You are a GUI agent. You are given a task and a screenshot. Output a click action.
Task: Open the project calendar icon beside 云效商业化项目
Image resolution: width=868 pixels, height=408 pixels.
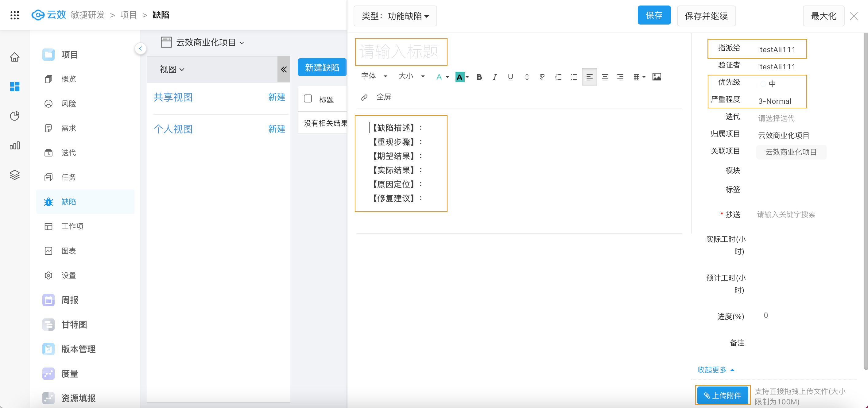click(166, 42)
